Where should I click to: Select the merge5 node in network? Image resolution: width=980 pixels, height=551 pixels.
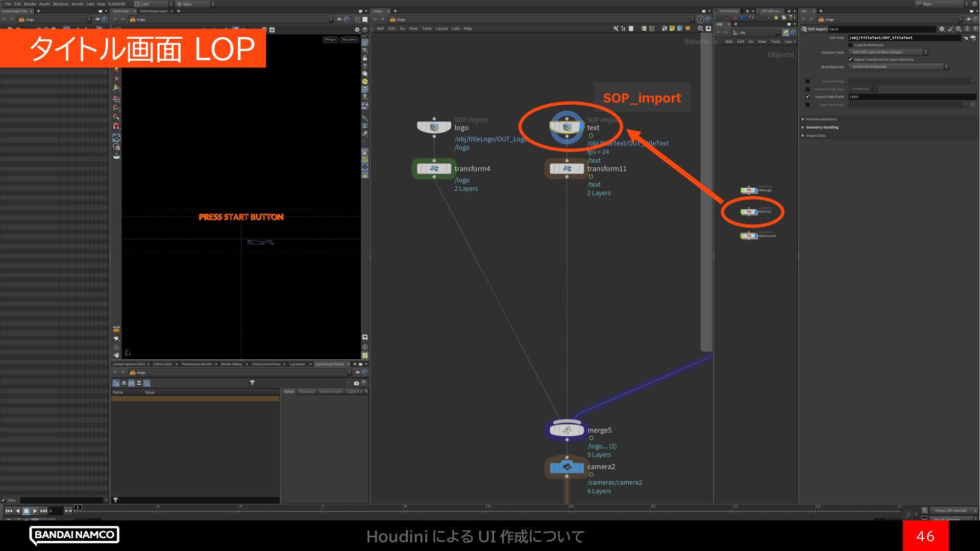pyautogui.click(x=567, y=430)
